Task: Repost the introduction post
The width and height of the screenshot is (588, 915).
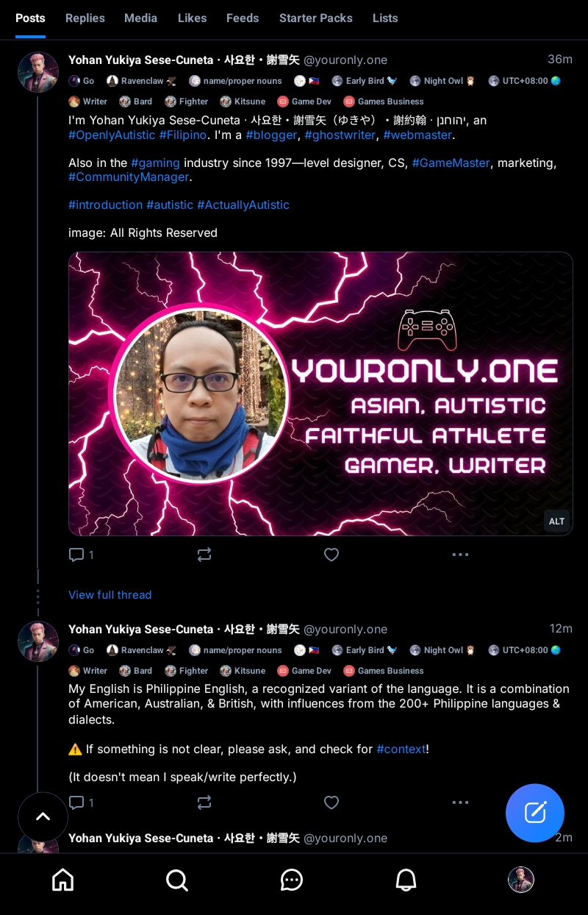Action: tap(204, 555)
